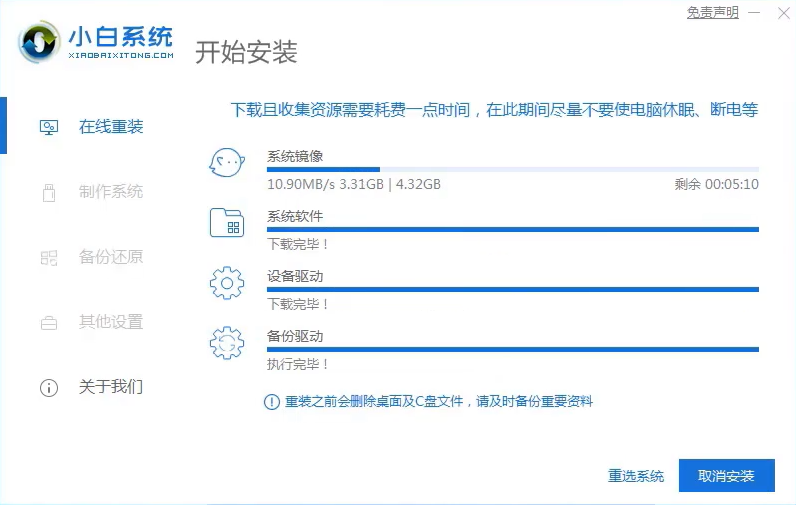The width and height of the screenshot is (796, 505).
Task: Click the 系统软件 folder icon
Action: [x=226, y=222]
